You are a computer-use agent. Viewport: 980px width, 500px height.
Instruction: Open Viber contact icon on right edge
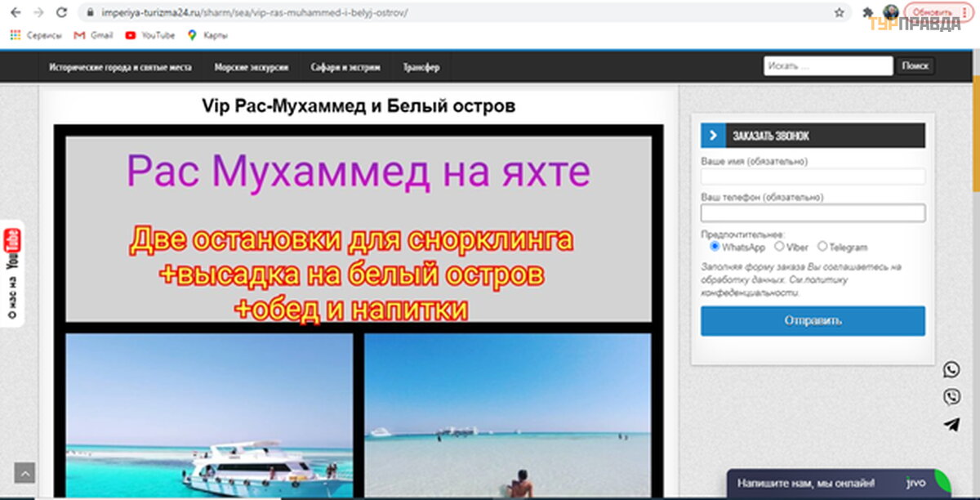951,397
